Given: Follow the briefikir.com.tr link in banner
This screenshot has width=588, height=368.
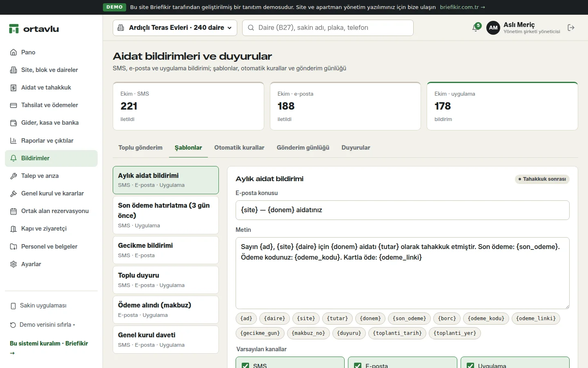Looking at the screenshot, I should click(463, 7).
